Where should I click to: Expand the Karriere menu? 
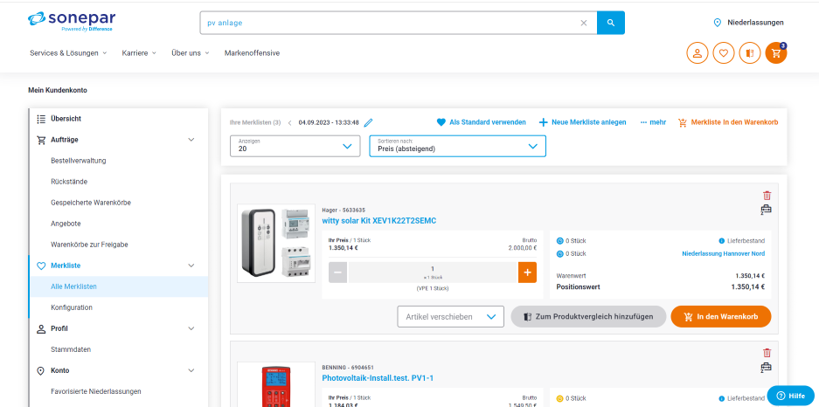coord(139,53)
